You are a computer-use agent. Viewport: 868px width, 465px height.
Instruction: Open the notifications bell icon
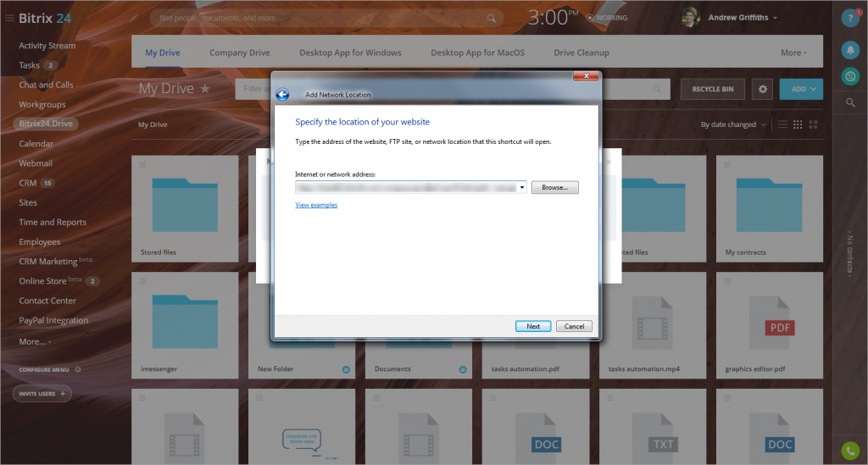849,50
